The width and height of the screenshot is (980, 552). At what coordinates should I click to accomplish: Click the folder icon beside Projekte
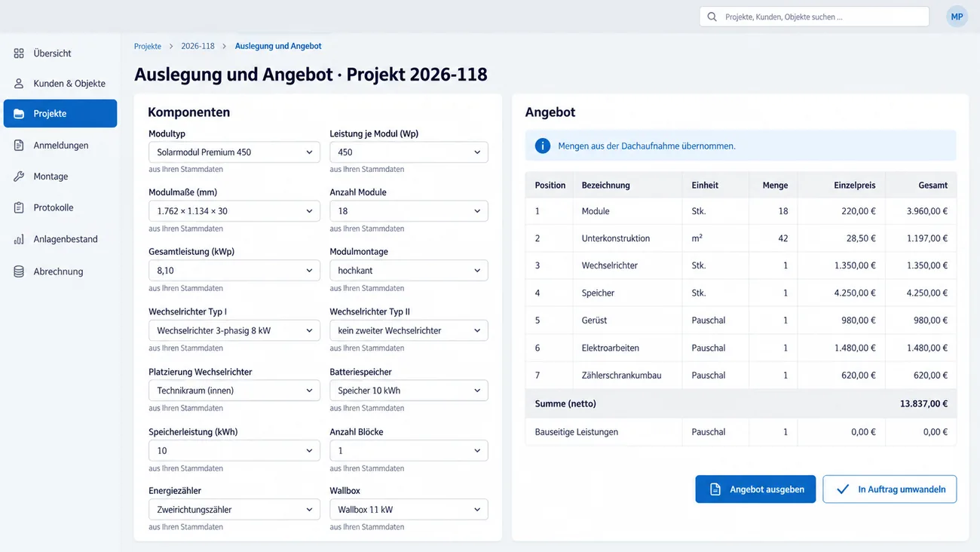point(19,114)
